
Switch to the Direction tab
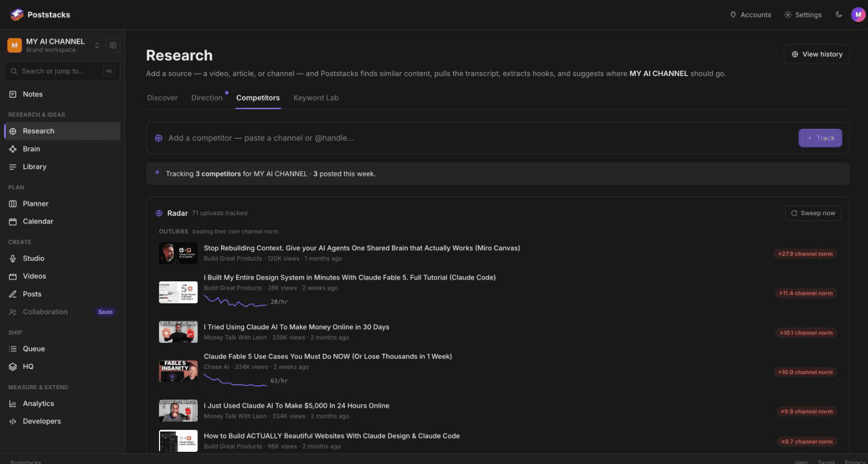[x=207, y=97]
